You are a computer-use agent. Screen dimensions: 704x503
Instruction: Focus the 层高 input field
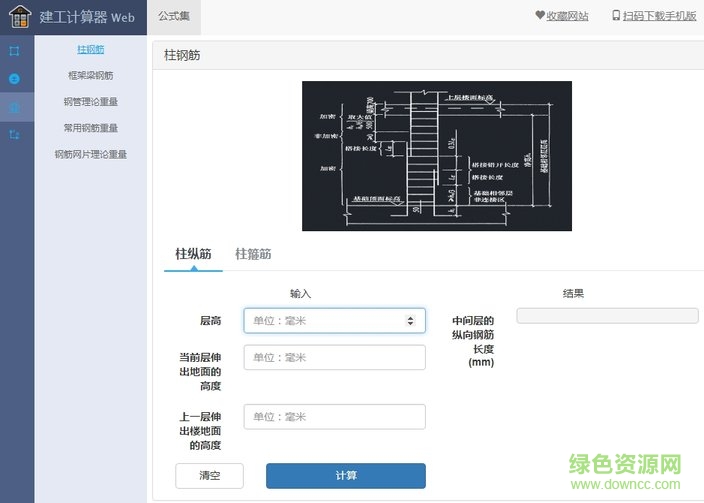[x=334, y=321]
